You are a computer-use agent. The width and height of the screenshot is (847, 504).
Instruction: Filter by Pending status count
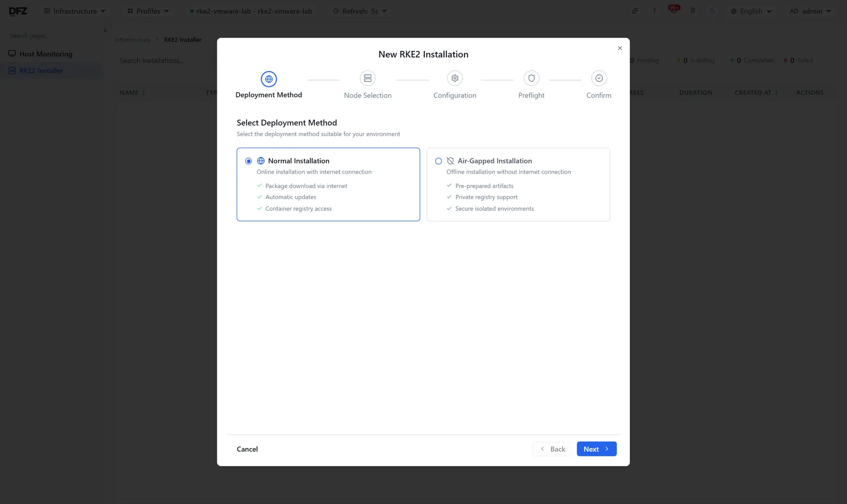(645, 61)
